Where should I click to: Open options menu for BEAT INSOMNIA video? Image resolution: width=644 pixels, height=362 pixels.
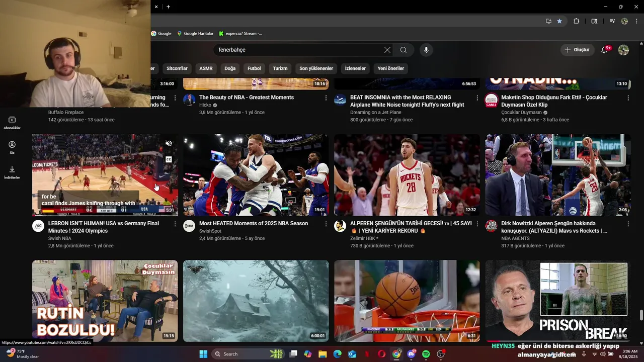477,98
